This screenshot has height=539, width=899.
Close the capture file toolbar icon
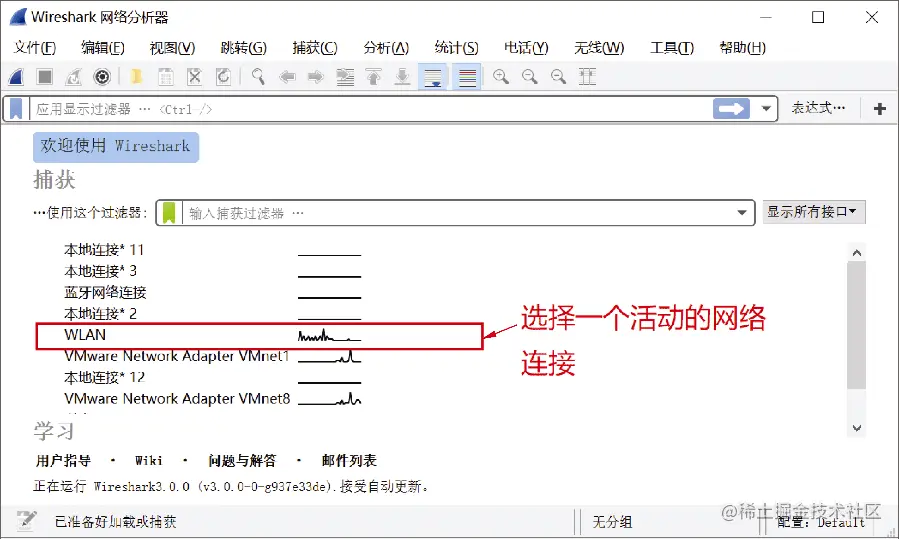(194, 76)
